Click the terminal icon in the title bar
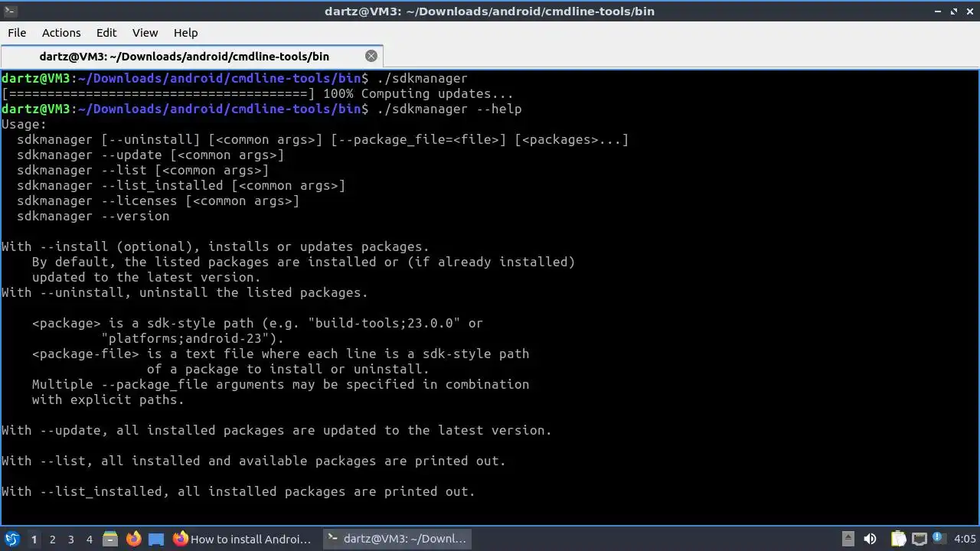The height and width of the screenshot is (551, 980). (10, 11)
